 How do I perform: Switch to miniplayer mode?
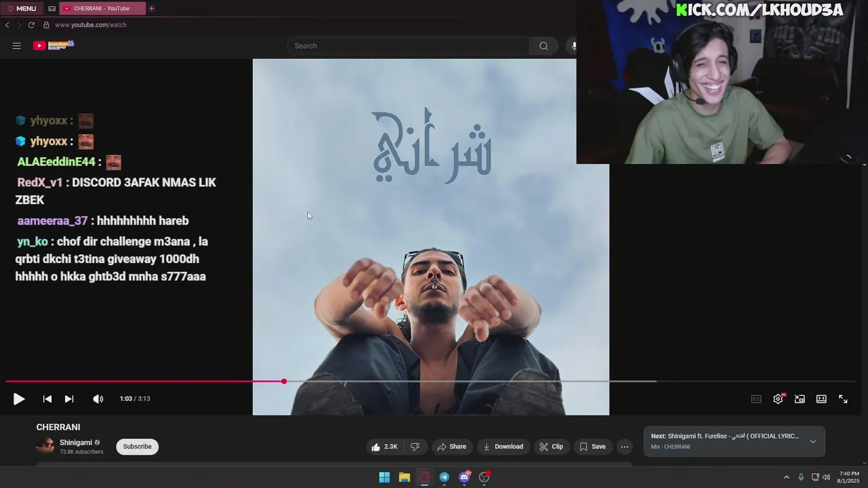pos(800,399)
